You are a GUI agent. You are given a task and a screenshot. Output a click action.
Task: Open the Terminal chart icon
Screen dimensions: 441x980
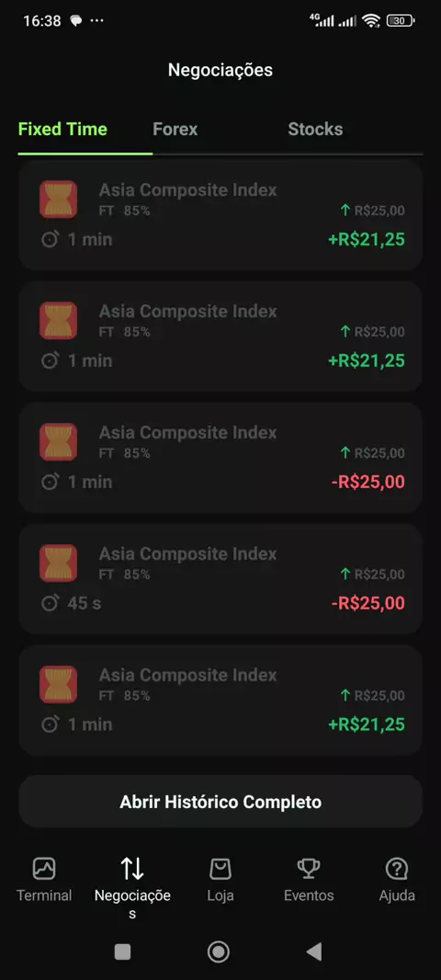tap(44, 868)
